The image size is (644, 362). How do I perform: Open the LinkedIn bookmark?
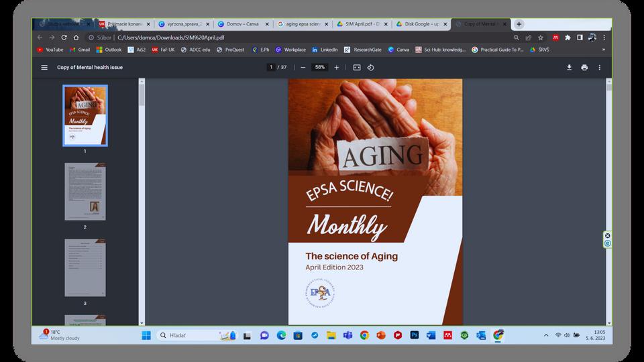[x=325, y=50]
